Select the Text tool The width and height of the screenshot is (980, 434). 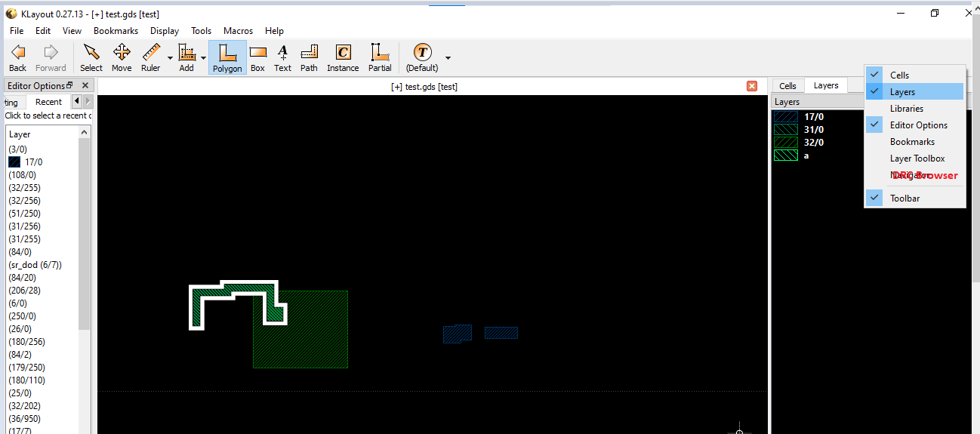[282, 57]
